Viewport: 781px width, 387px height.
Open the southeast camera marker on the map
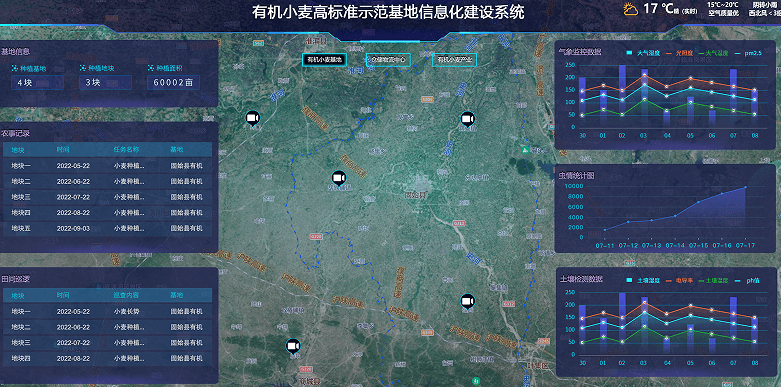(467, 302)
